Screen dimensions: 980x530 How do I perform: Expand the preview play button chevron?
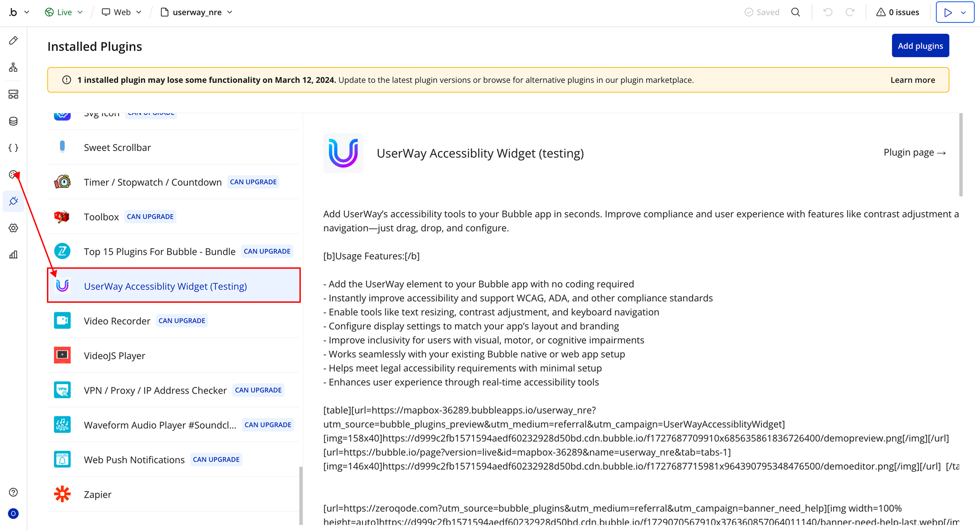(963, 12)
